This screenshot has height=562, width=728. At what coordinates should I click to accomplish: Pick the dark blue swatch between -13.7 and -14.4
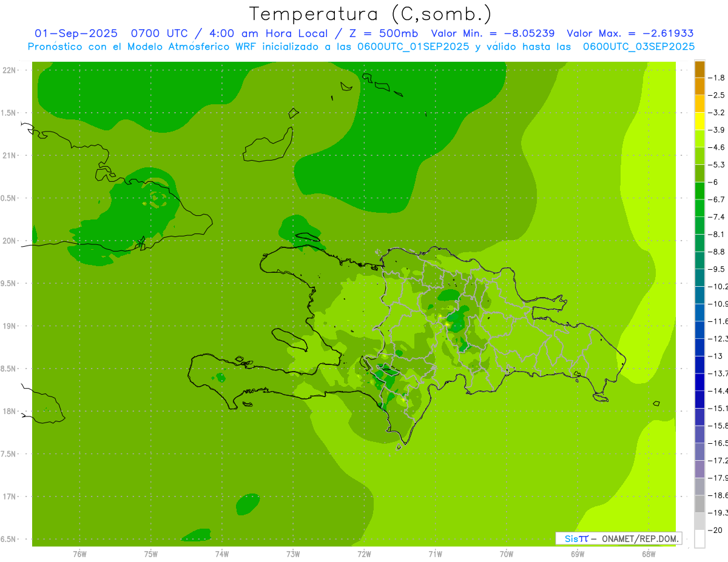tap(699, 382)
